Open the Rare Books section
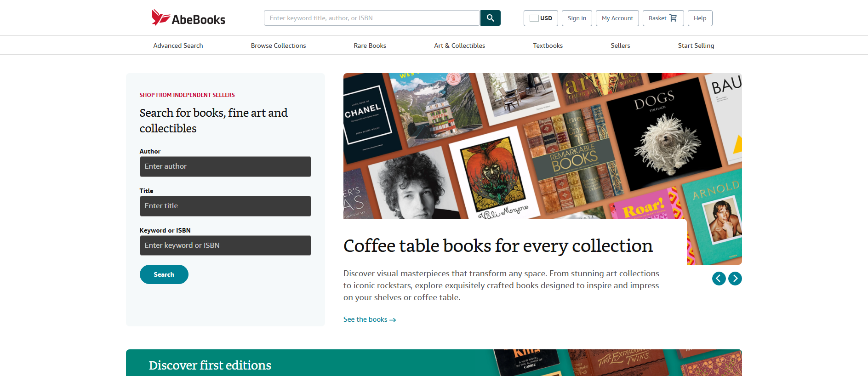Image resolution: width=868 pixels, height=376 pixels. 370,46
